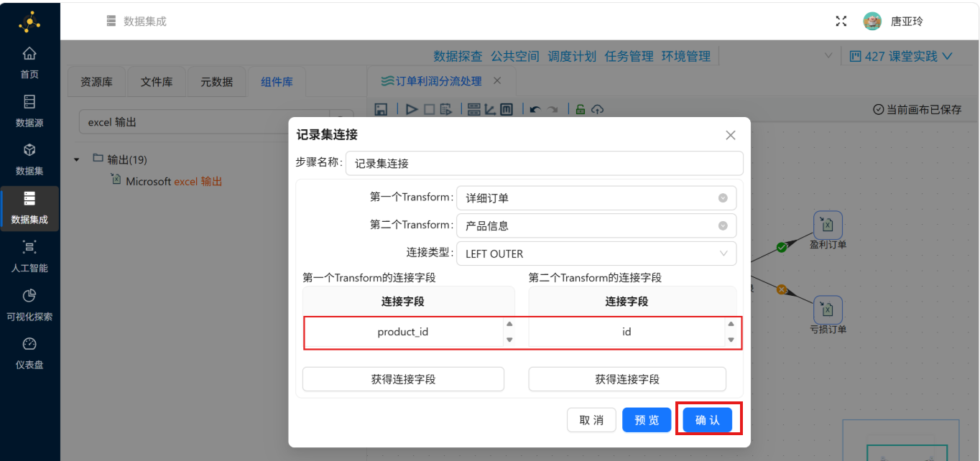
Task: Click 获得连接字段 under second Transform
Action: pyautogui.click(x=627, y=379)
